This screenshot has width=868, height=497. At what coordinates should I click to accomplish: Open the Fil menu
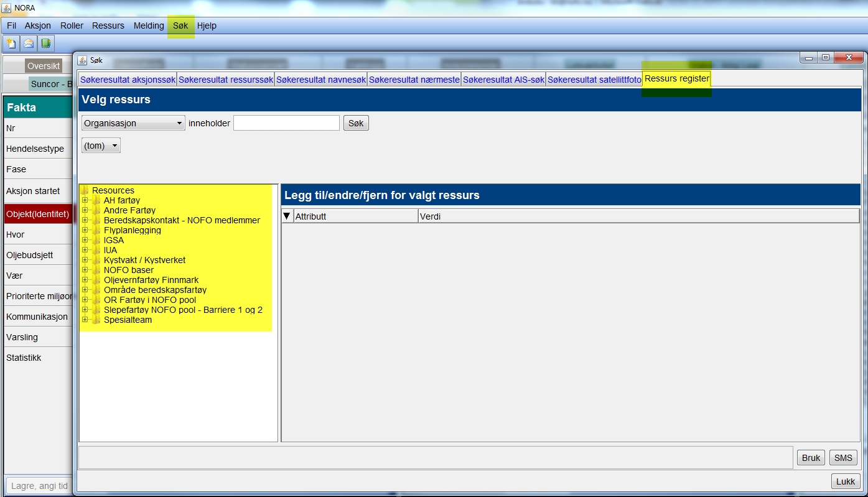click(x=11, y=26)
